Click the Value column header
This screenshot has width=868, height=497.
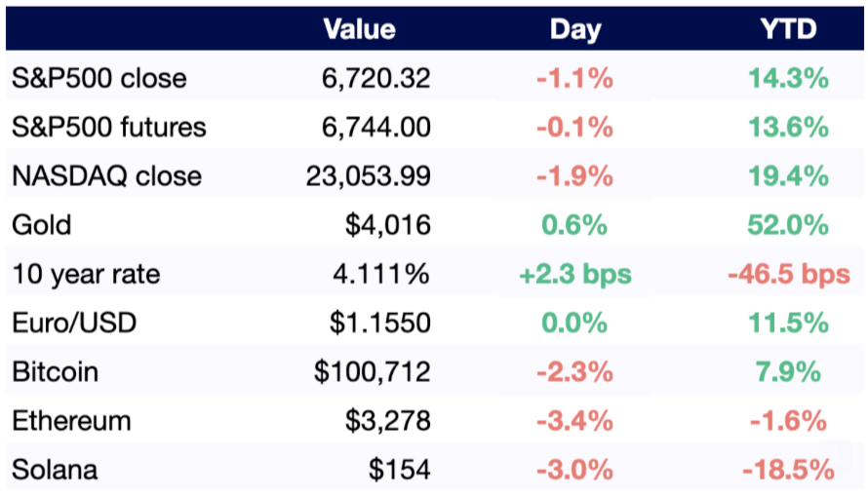pos(359,29)
